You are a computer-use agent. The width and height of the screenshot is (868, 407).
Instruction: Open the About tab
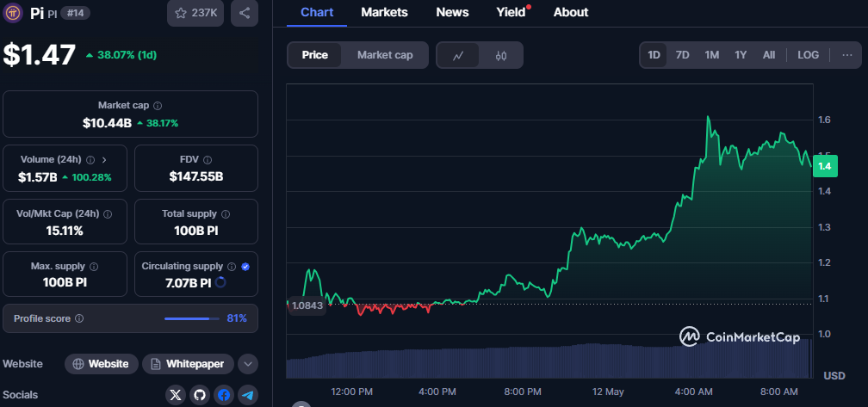(571, 12)
